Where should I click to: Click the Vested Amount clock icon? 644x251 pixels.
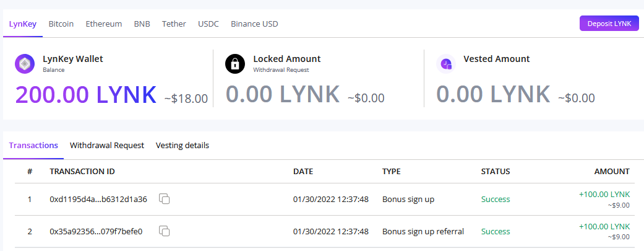click(445, 64)
